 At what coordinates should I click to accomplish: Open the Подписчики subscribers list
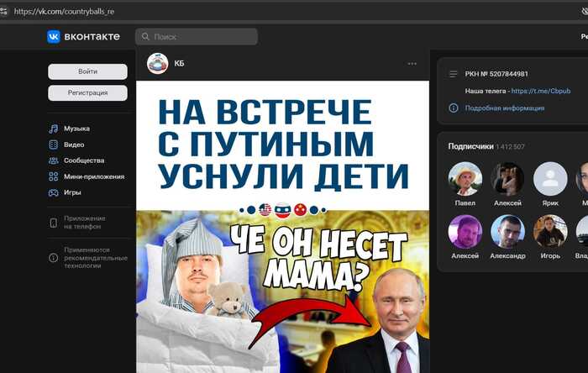pyautogui.click(x=470, y=146)
